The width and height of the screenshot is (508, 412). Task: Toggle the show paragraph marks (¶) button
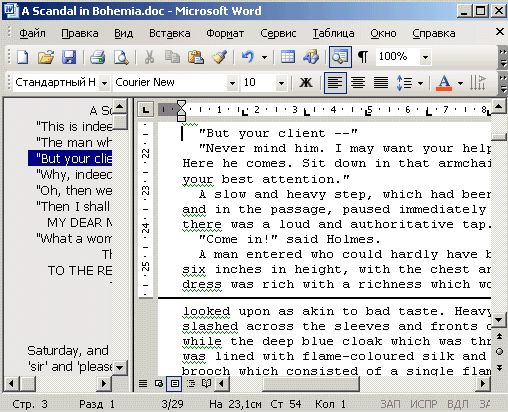click(x=363, y=57)
